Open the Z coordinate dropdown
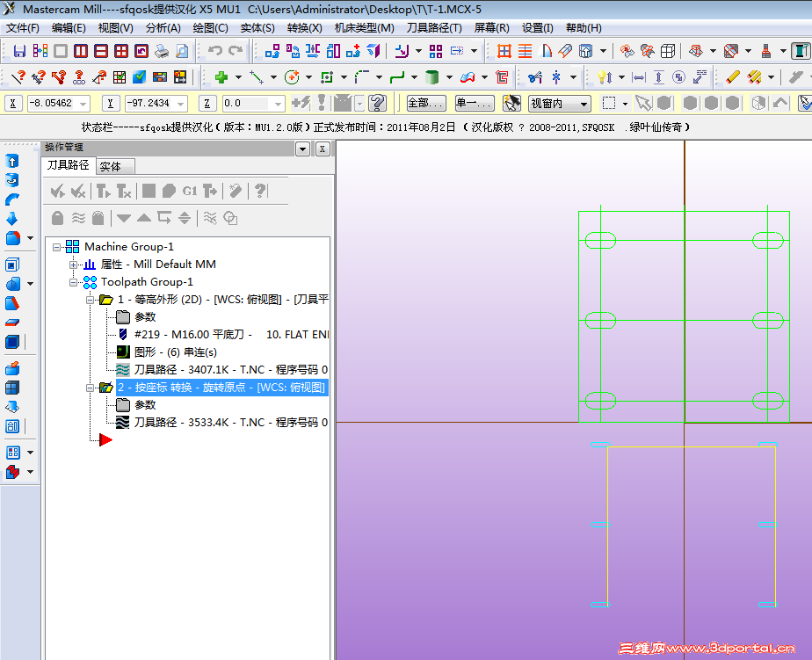Image resolution: width=812 pixels, height=660 pixels. point(278,104)
